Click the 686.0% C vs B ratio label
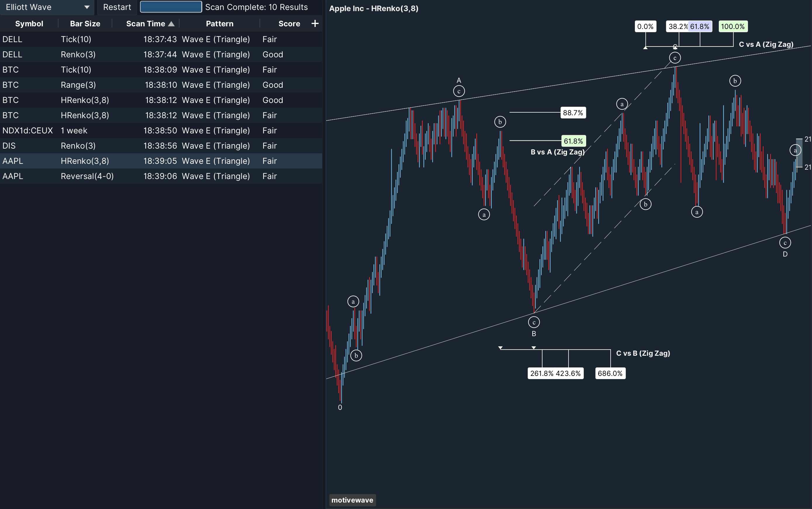Image resolution: width=812 pixels, height=509 pixels. point(610,373)
